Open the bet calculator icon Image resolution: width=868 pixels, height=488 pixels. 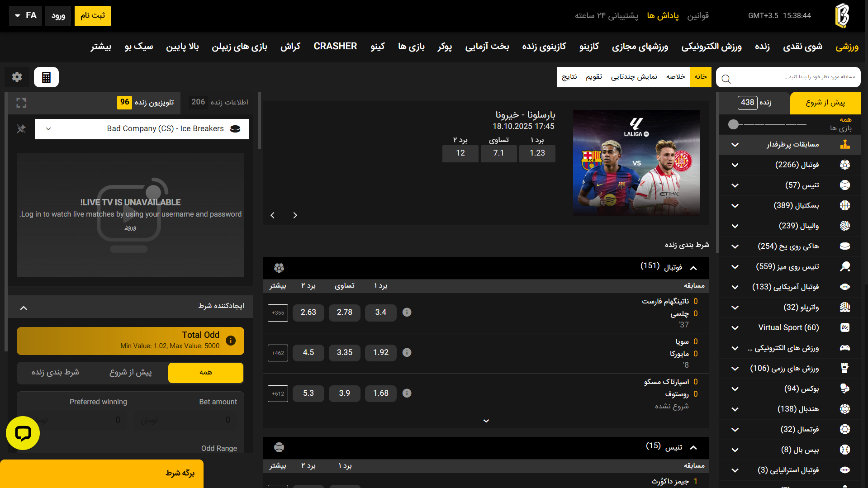[x=46, y=77]
